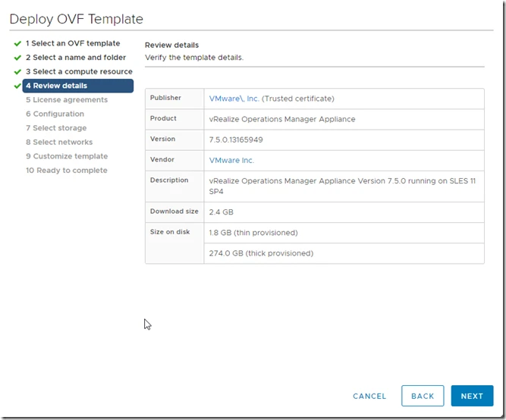The image size is (506, 420).
Task: Cancel the OVF deployment
Action: tap(369, 396)
